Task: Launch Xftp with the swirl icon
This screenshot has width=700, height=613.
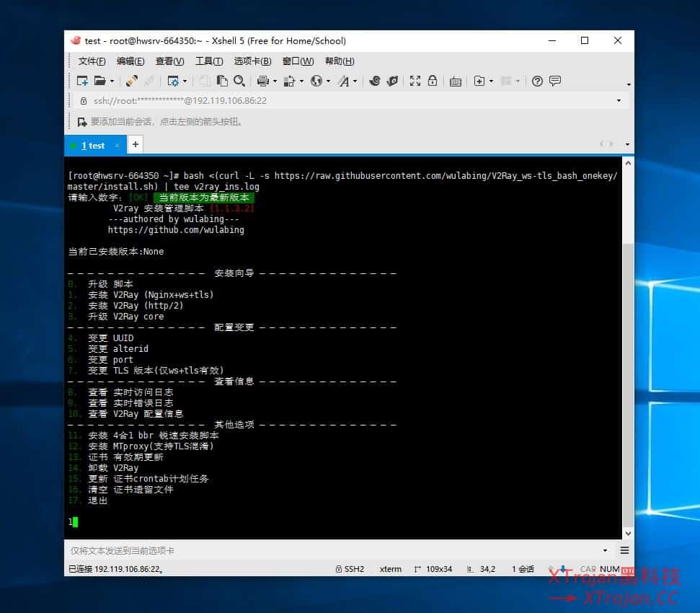Action: pos(375,81)
